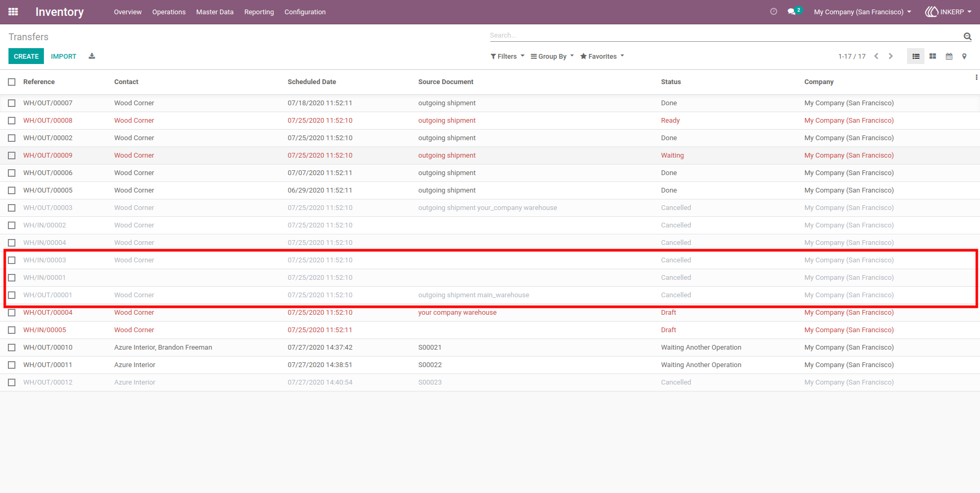Open the Configuration menu
The width and height of the screenshot is (980, 493).
[305, 12]
